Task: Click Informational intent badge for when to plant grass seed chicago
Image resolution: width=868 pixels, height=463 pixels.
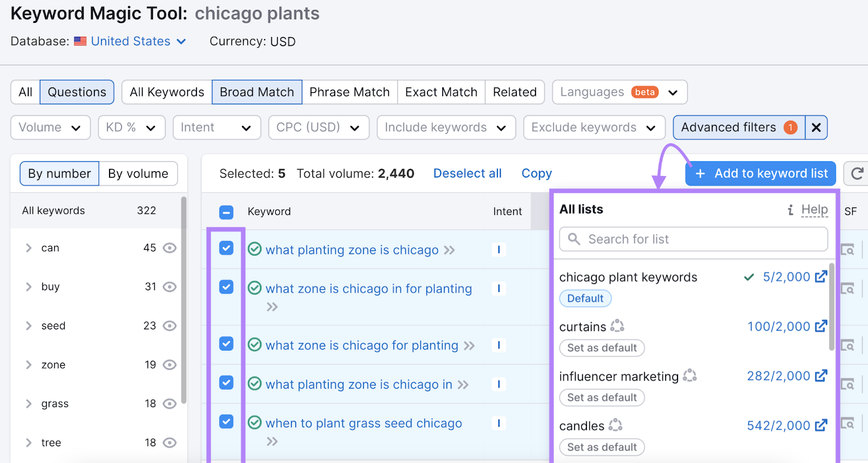Action: point(499,423)
